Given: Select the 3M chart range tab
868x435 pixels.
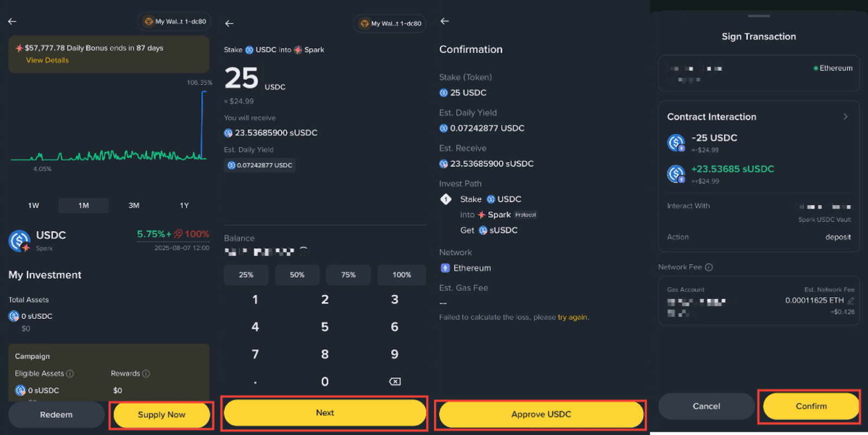Looking at the screenshot, I should (134, 206).
